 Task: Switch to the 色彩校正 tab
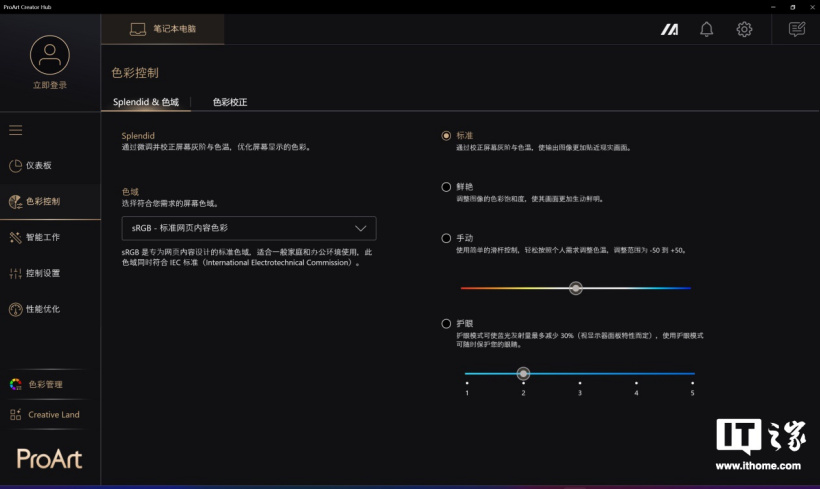[230, 102]
